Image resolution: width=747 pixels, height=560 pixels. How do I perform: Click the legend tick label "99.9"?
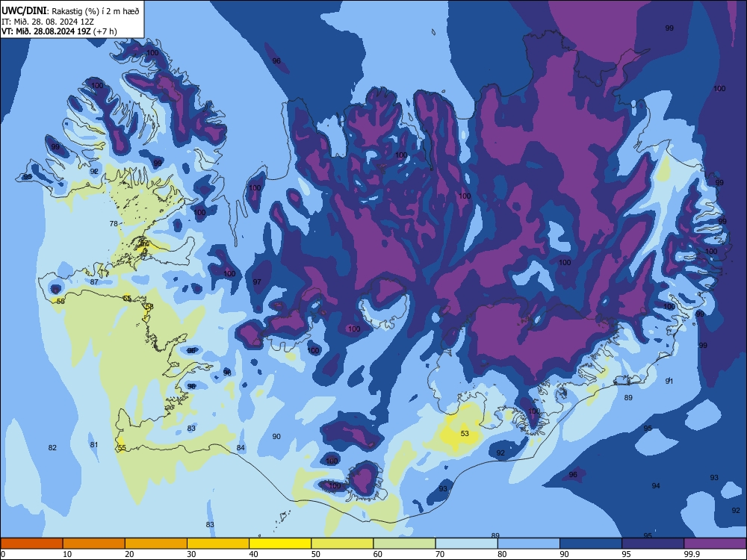(x=691, y=554)
